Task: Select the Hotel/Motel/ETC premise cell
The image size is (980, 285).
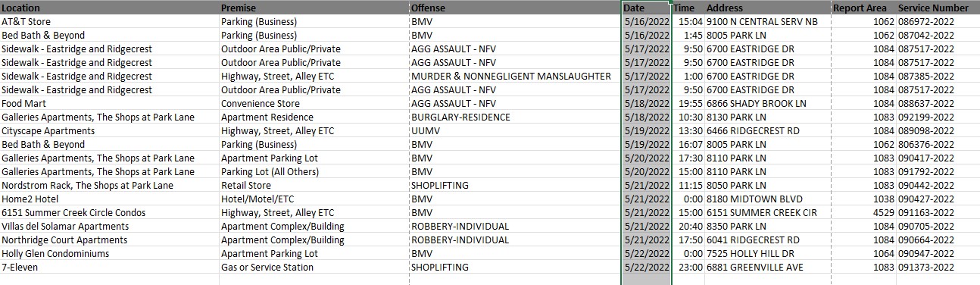Action: tap(314, 199)
